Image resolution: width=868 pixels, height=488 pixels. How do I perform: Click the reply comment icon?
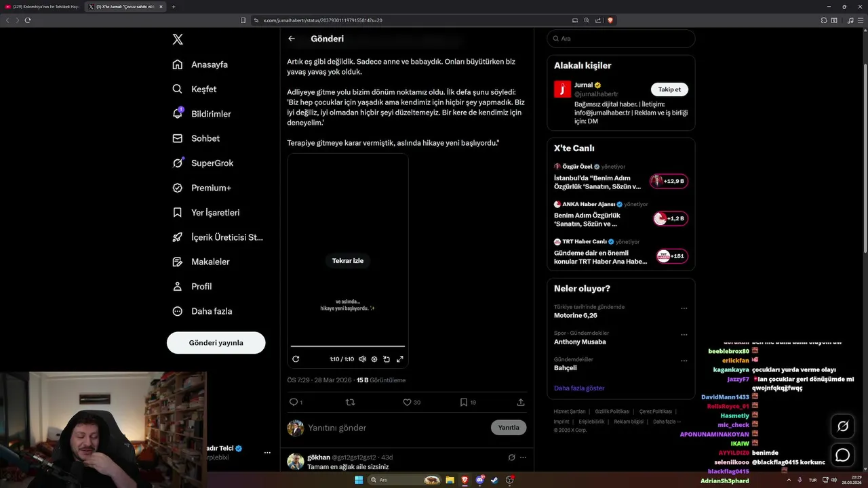click(294, 402)
